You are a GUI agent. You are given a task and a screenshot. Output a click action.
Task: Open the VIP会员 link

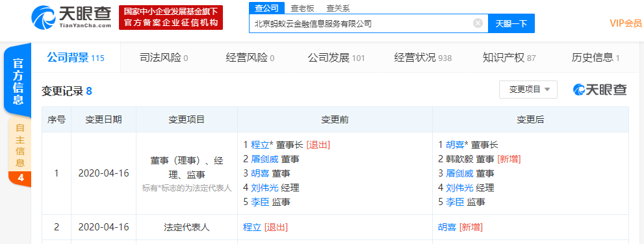click(625, 23)
